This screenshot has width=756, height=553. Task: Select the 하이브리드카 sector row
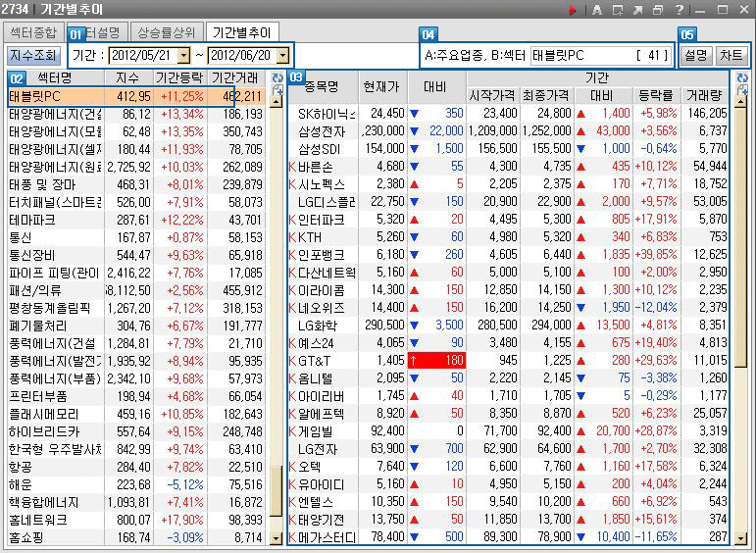point(136,432)
